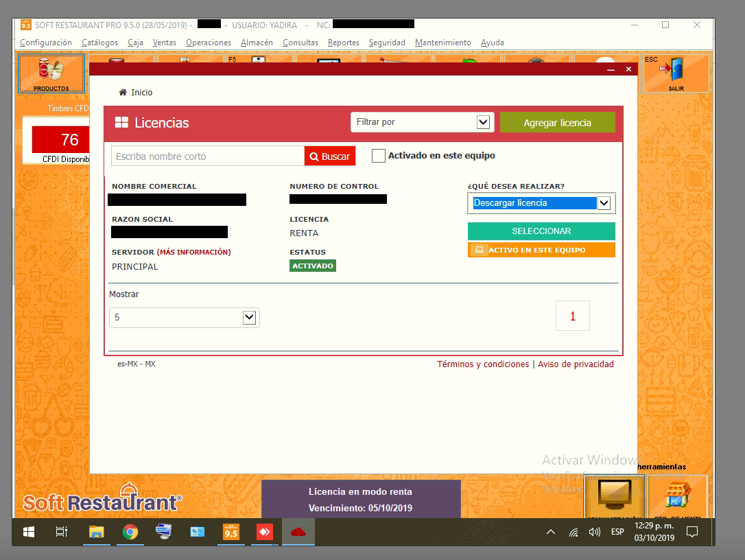The height and width of the screenshot is (560, 745).
Task: Open the Administración monitor icon under herramientas
Action: [x=615, y=496]
